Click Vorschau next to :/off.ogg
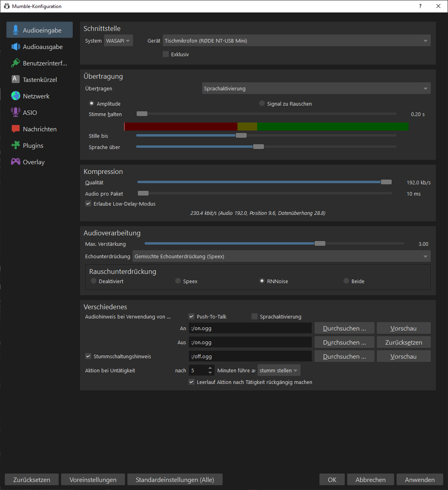This screenshot has width=448, height=490. pos(404,356)
